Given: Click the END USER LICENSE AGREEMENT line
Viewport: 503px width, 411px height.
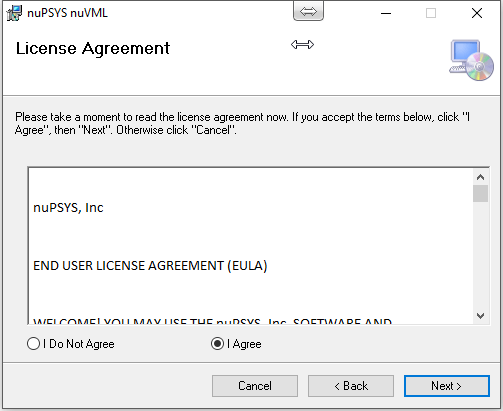Looking at the screenshot, I should point(150,266).
